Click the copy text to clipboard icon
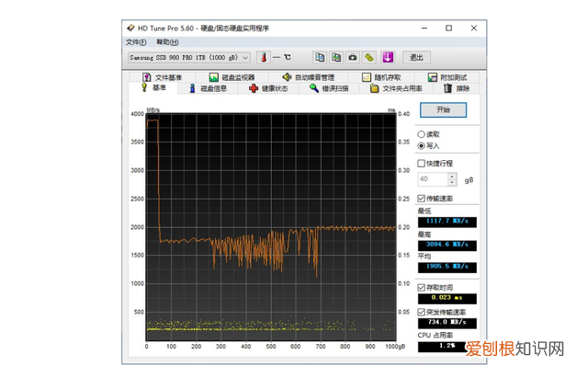 [320, 57]
